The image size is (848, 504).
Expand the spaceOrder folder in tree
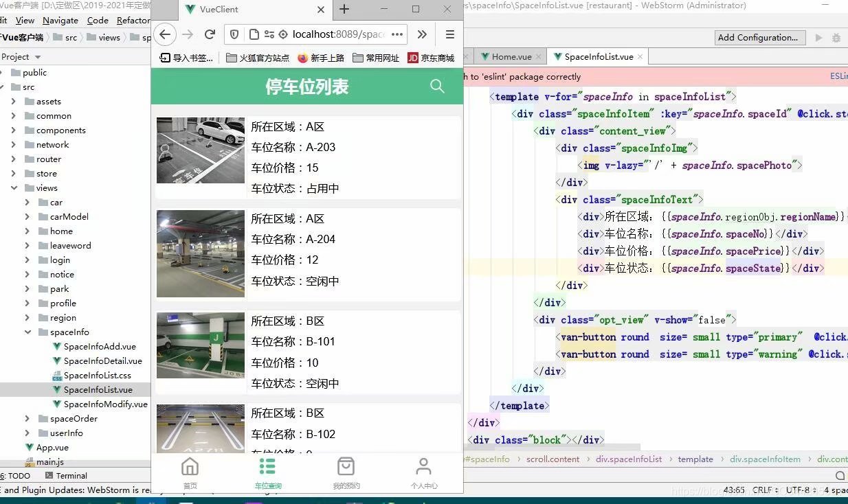27,418
